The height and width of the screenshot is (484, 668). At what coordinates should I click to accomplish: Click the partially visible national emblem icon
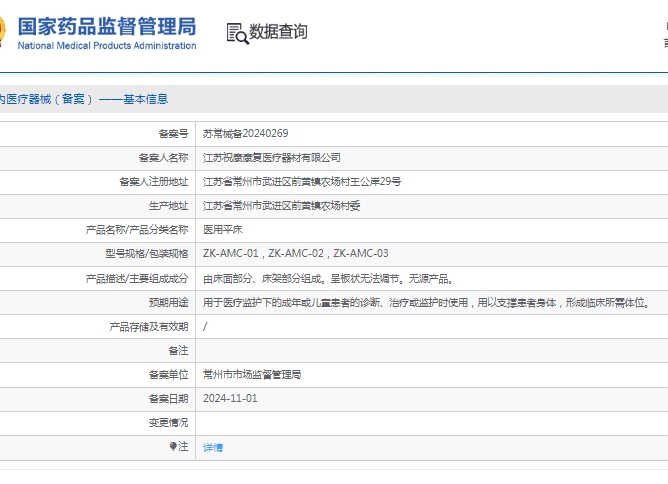[x=3, y=30]
